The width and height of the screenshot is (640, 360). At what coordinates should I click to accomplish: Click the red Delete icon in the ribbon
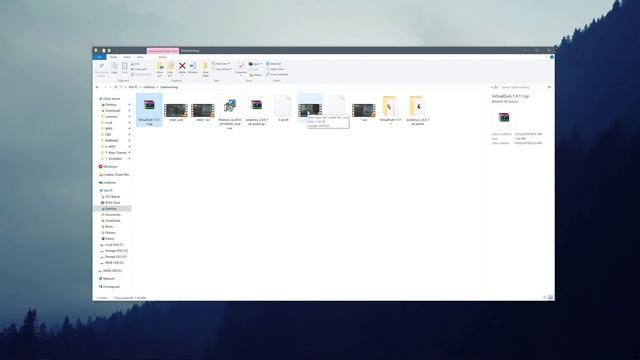(x=182, y=66)
